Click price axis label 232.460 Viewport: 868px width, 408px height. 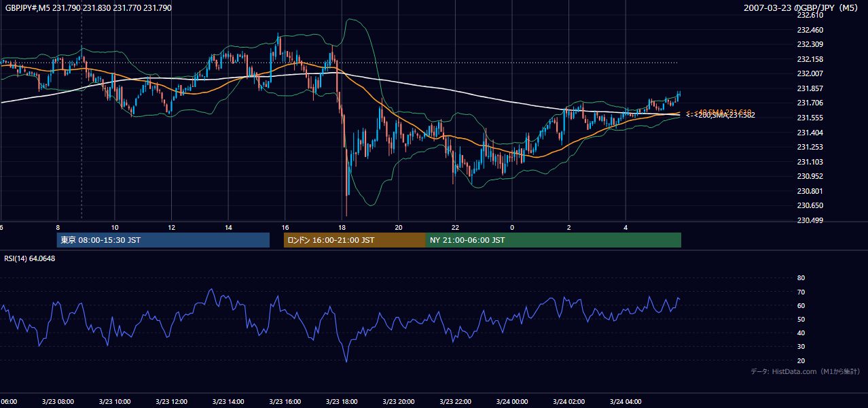pos(810,30)
